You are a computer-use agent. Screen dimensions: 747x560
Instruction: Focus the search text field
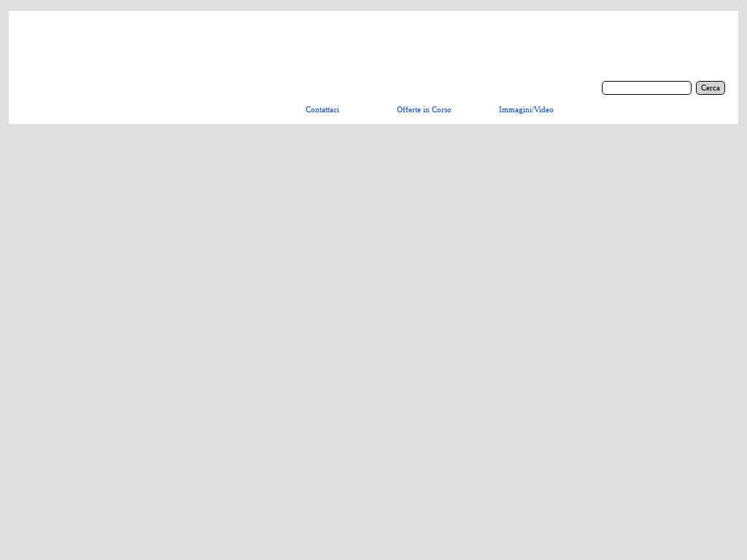tap(646, 88)
